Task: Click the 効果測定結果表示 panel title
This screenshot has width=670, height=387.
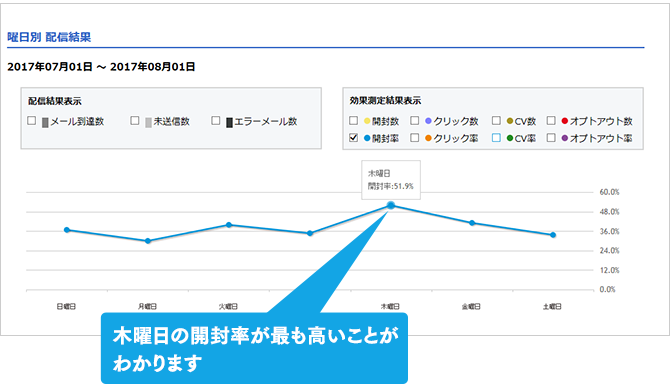Action: (x=385, y=101)
